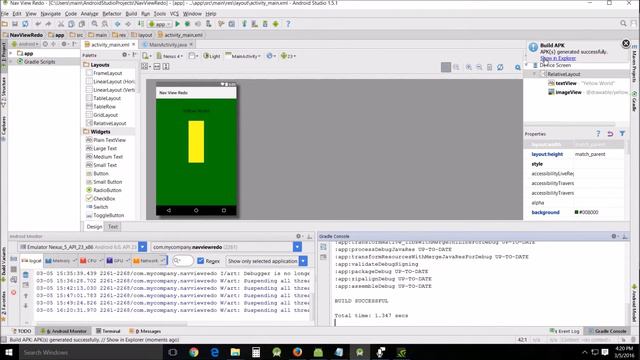Click Gradle Console settings gear
Viewport: 640px width, 360px height.
click(613, 236)
